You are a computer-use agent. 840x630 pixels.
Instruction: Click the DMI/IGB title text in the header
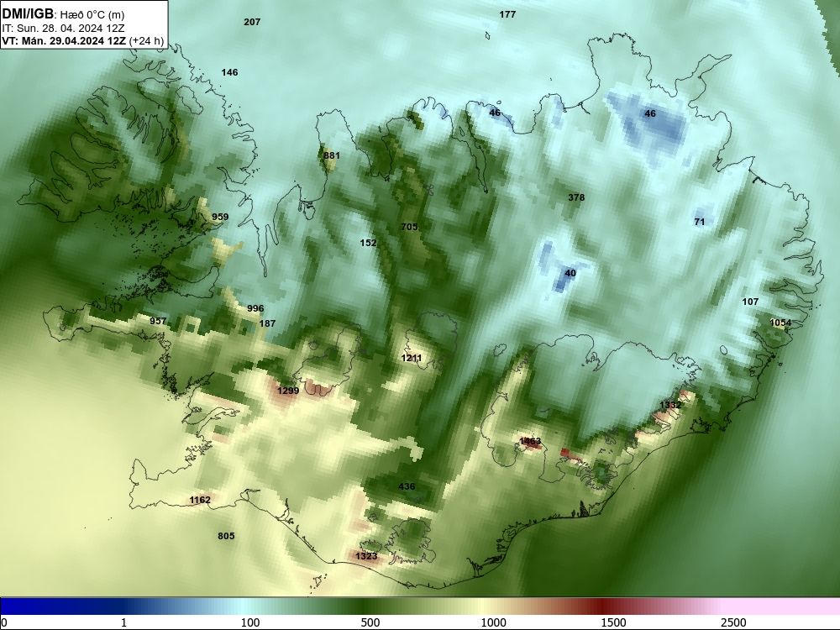28,13
